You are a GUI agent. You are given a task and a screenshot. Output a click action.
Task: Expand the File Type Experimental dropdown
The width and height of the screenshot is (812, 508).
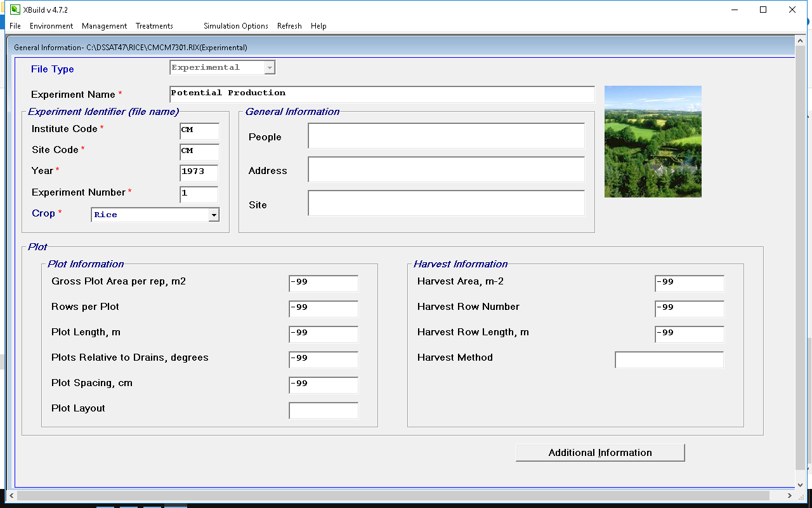coord(270,67)
